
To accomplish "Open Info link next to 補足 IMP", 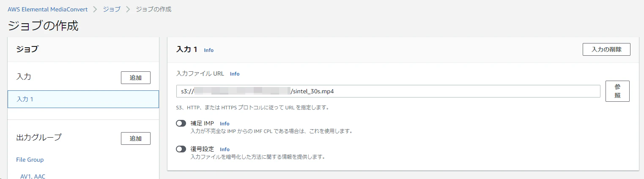I will 225,124.
